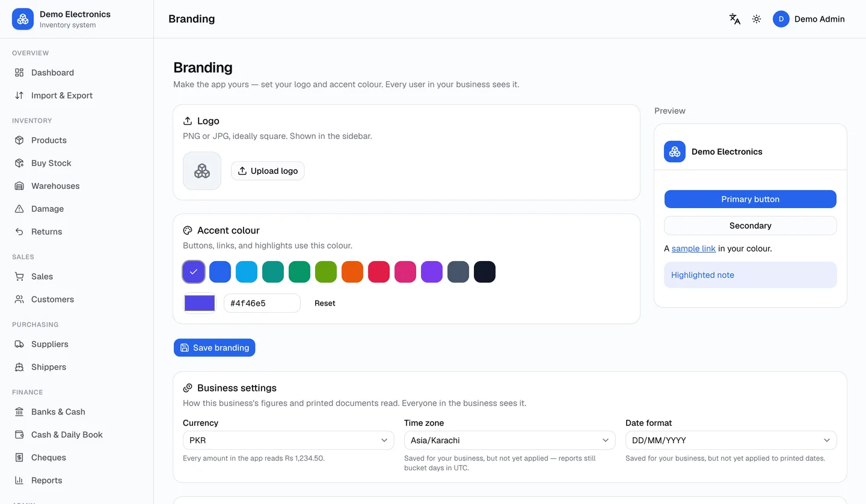This screenshot has width=866, height=504.
Task: Toggle the light/dark theme sun icon
Action: (x=757, y=19)
